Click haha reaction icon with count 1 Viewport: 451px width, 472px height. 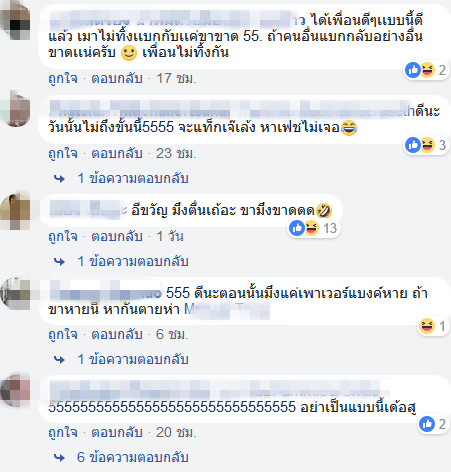pos(427,326)
